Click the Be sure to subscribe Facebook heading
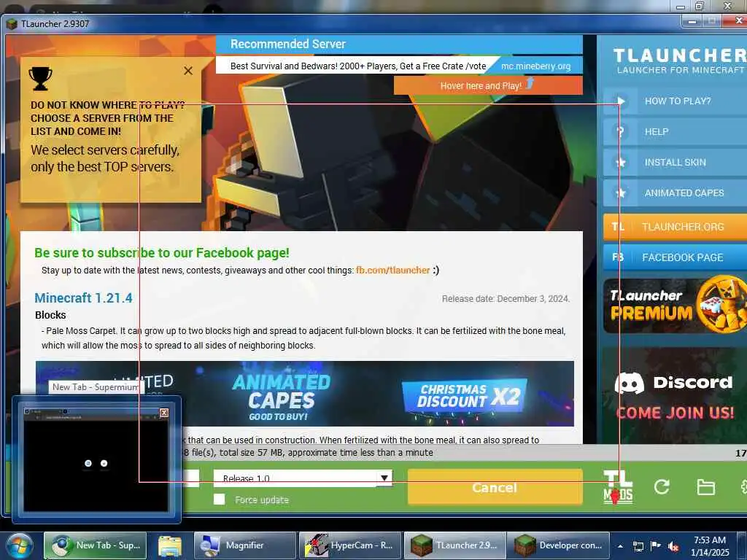 [162, 253]
